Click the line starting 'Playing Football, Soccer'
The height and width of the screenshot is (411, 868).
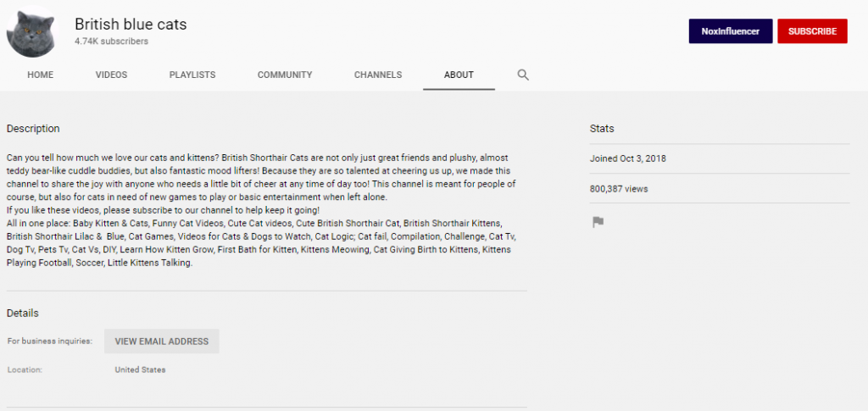[x=100, y=264]
